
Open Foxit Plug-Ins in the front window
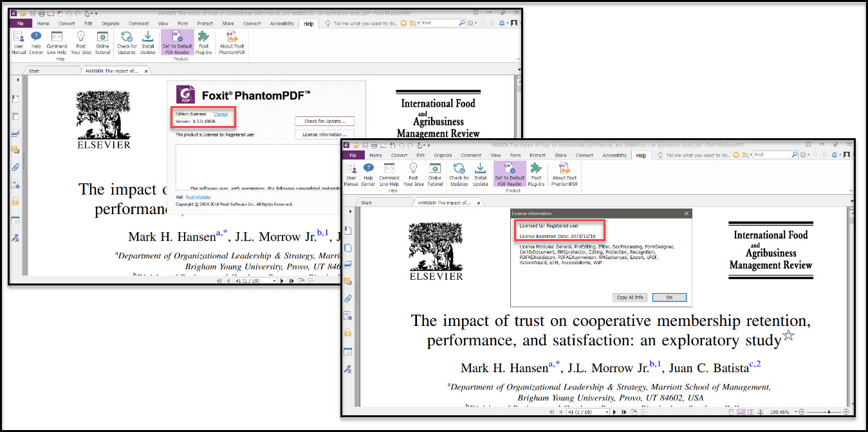point(536,174)
